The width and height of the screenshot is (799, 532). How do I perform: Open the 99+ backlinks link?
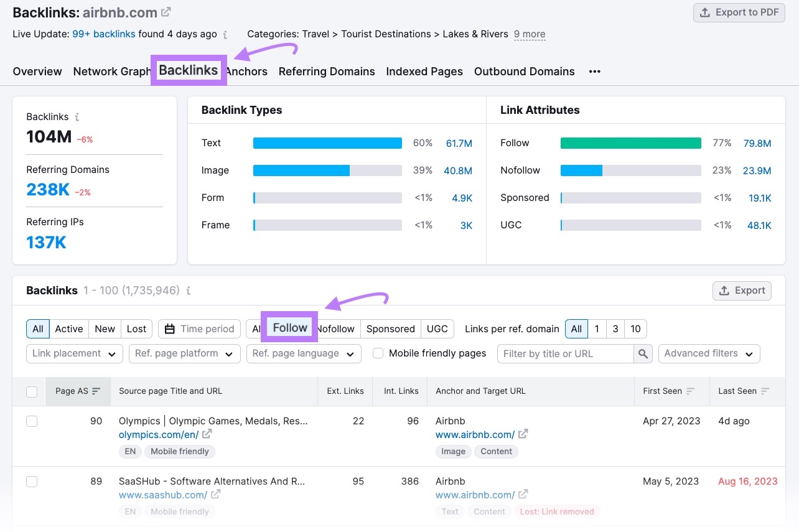tap(103, 34)
